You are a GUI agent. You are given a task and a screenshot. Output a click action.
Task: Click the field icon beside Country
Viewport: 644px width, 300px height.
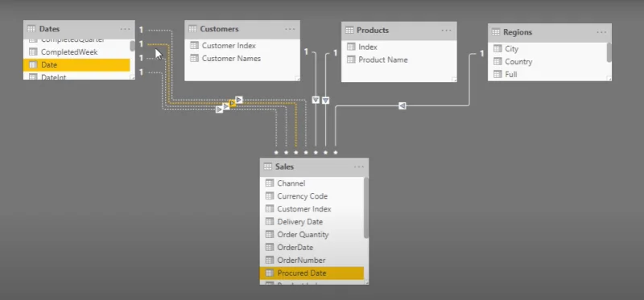(497, 62)
